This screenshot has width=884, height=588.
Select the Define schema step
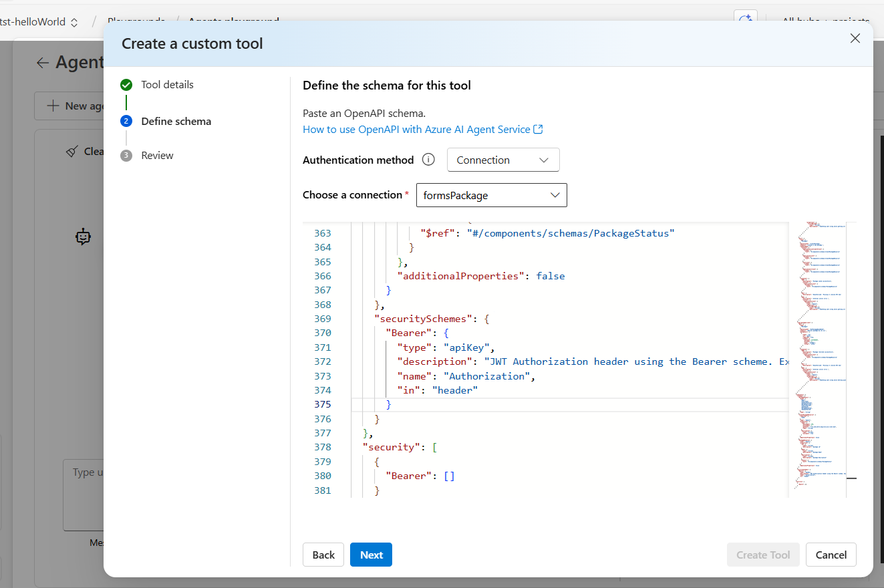(x=176, y=121)
